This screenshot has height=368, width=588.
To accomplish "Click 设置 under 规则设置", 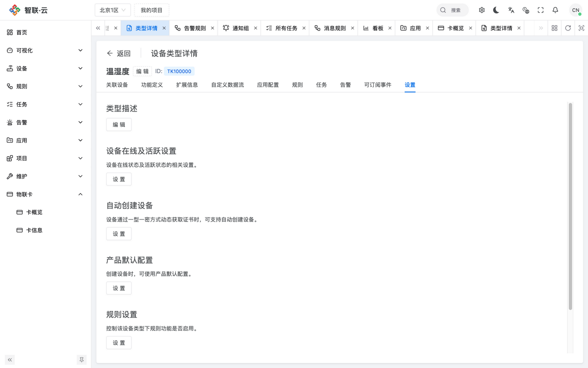I will pos(119,343).
